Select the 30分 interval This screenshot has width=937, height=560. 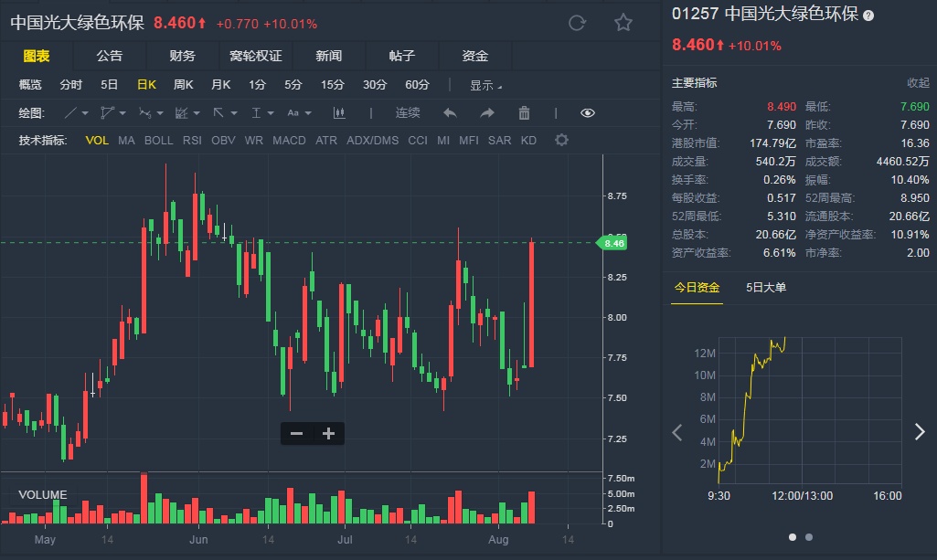375,85
